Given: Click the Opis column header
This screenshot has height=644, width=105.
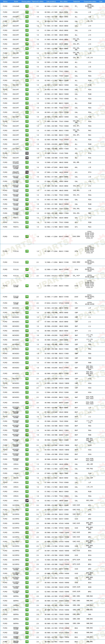Looking at the screenshot, I should [x=101, y=1].
